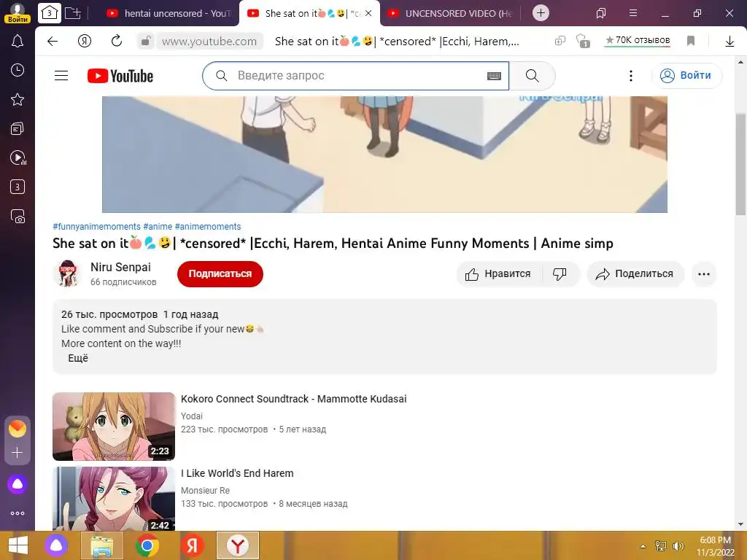Open the 'I Like World's End Harem' thumbnail
This screenshot has height=560, width=747.
click(x=114, y=499)
